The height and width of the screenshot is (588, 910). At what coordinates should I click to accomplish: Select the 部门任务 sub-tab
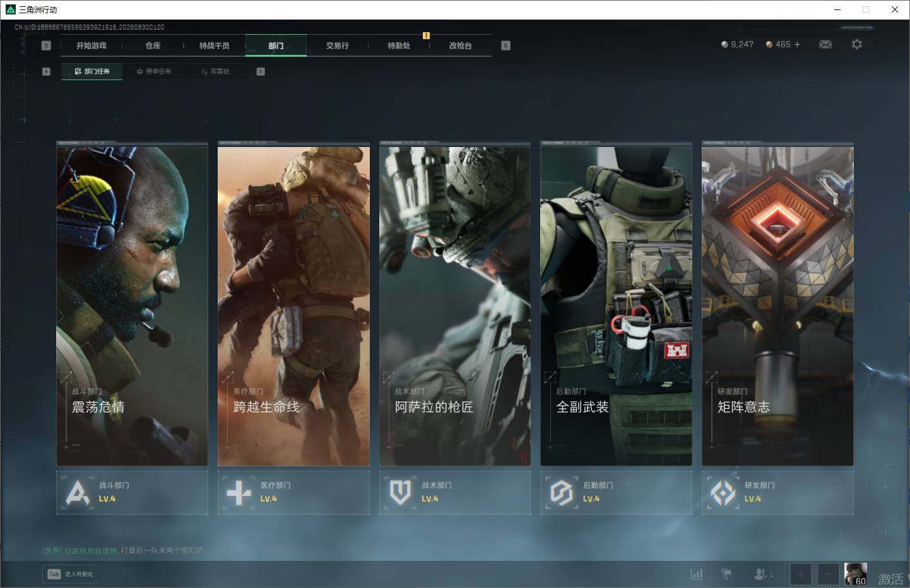coord(92,71)
